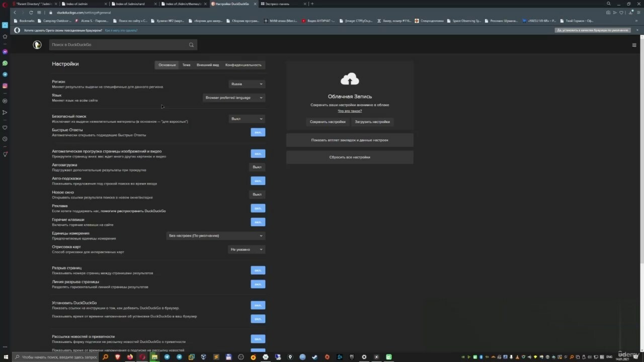The height and width of the screenshot is (362, 644).
Task: Enable the Автозагрузка switch
Action: [x=257, y=167]
